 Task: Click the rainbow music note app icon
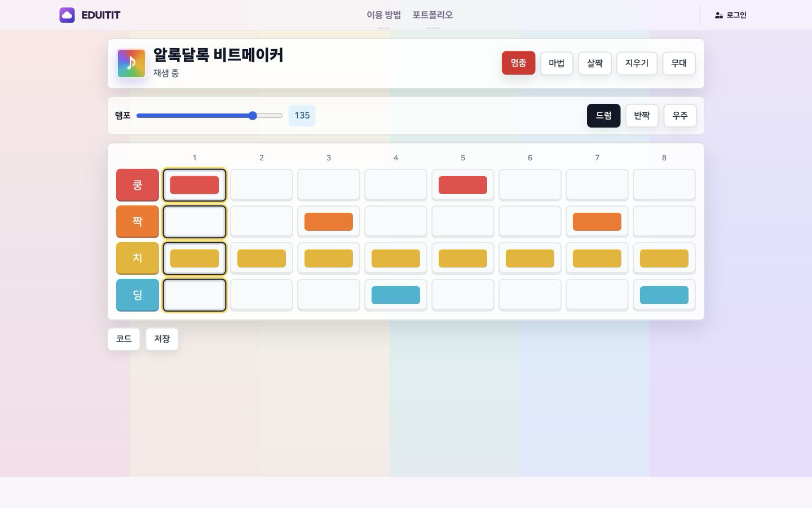(x=131, y=63)
